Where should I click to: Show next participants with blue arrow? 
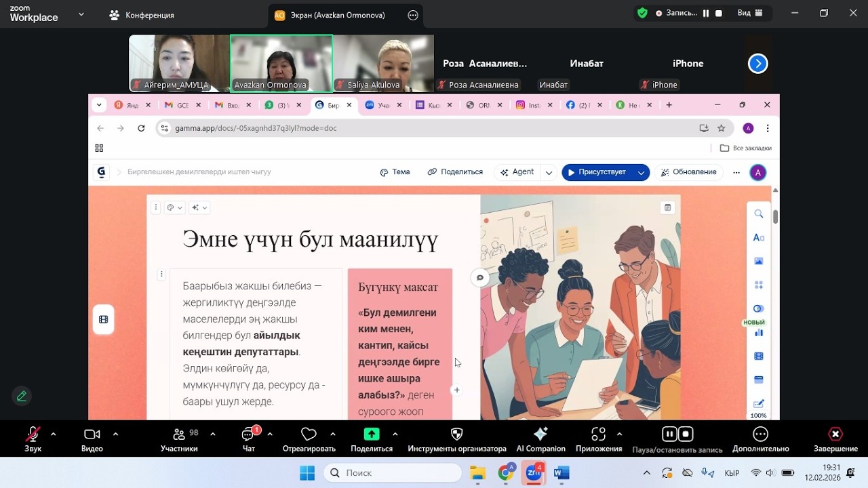(757, 64)
